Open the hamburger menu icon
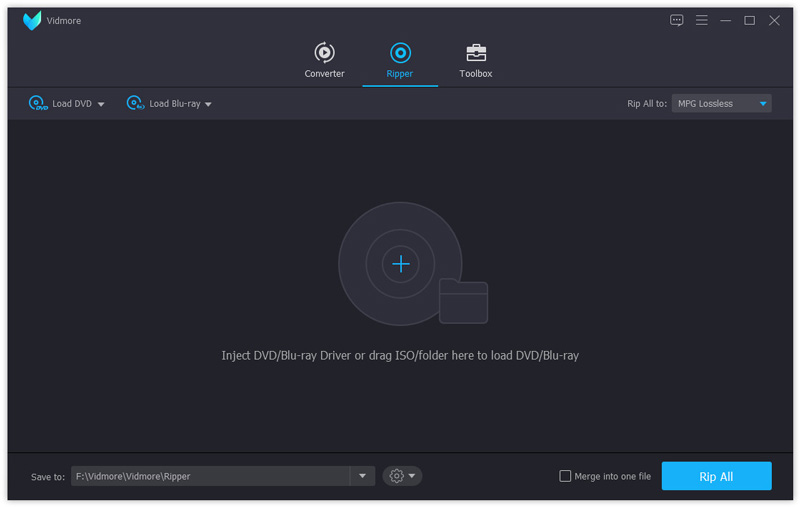The width and height of the screenshot is (800, 507). point(702,20)
